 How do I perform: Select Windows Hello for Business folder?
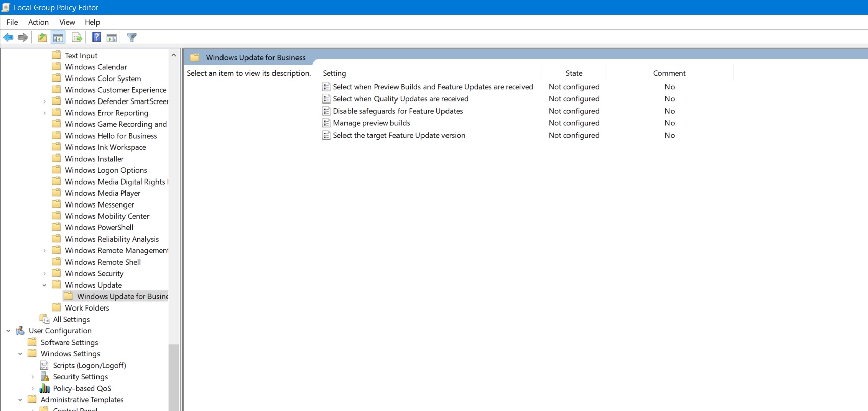click(x=111, y=136)
